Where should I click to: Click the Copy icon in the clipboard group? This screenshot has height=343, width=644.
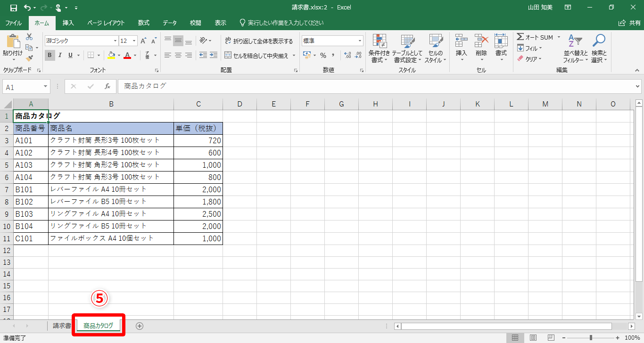(x=29, y=48)
